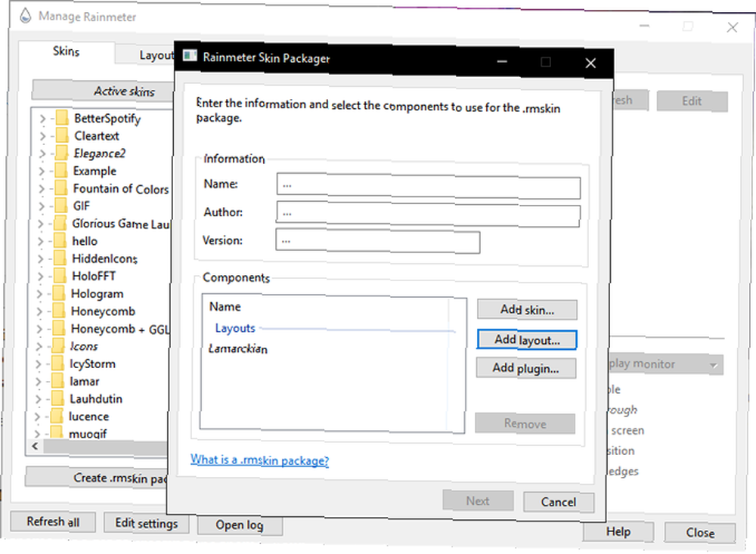This screenshot has width=756, height=554.
Task: Click the Remove button in Components
Action: pos(525,423)
